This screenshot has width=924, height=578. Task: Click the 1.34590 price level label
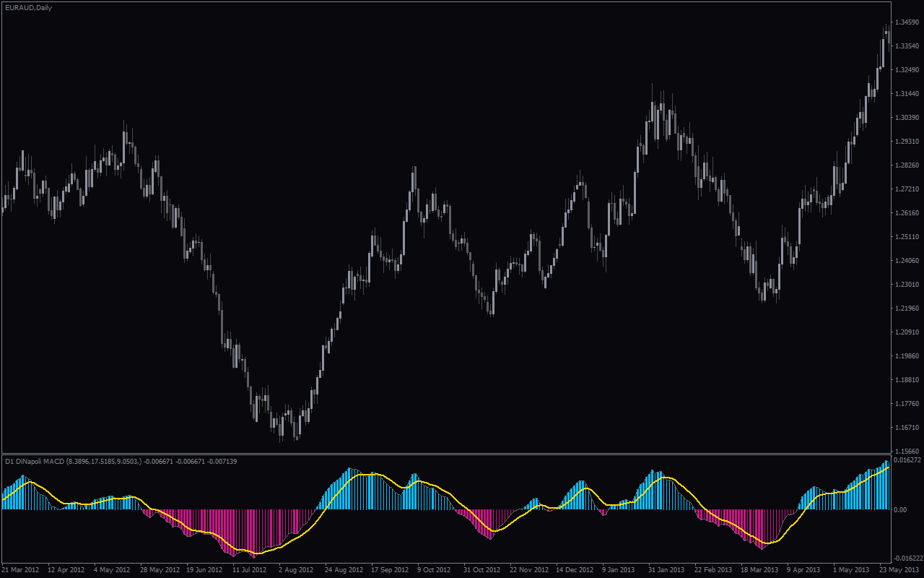[x=907, y=22]
